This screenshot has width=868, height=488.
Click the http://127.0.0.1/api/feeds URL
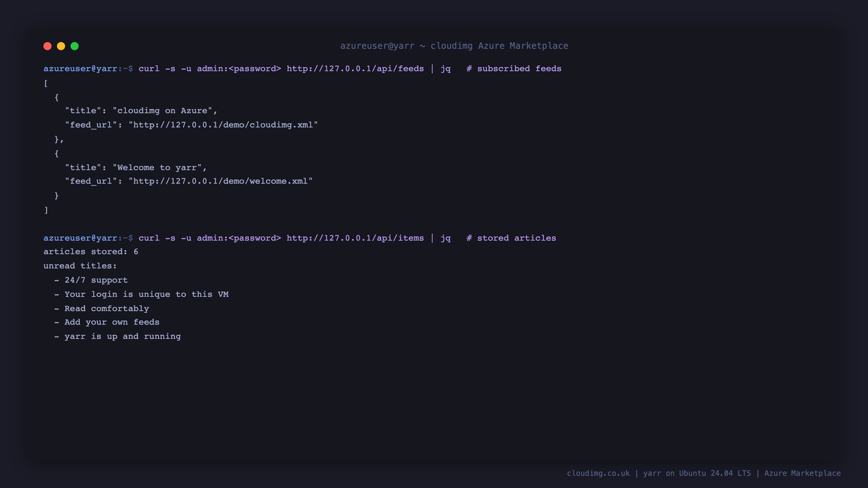coord(355,68)
